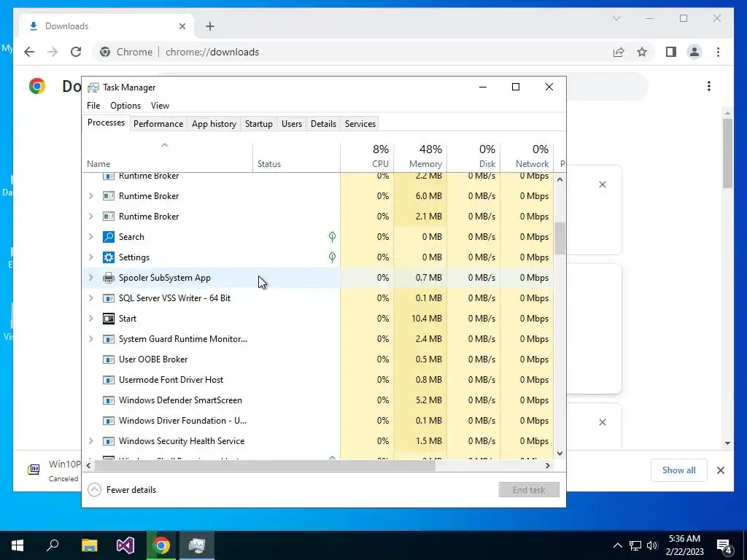
Task: Click the Spooler SubSystem App printer icon
Action: point(109,278)
